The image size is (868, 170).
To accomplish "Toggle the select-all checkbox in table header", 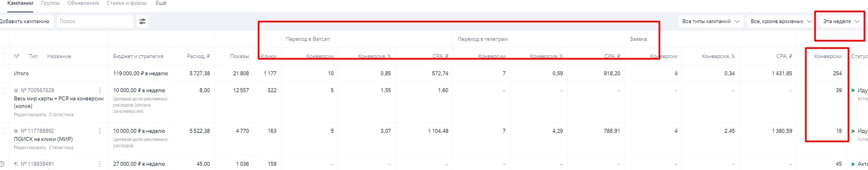I will point(2,57).
